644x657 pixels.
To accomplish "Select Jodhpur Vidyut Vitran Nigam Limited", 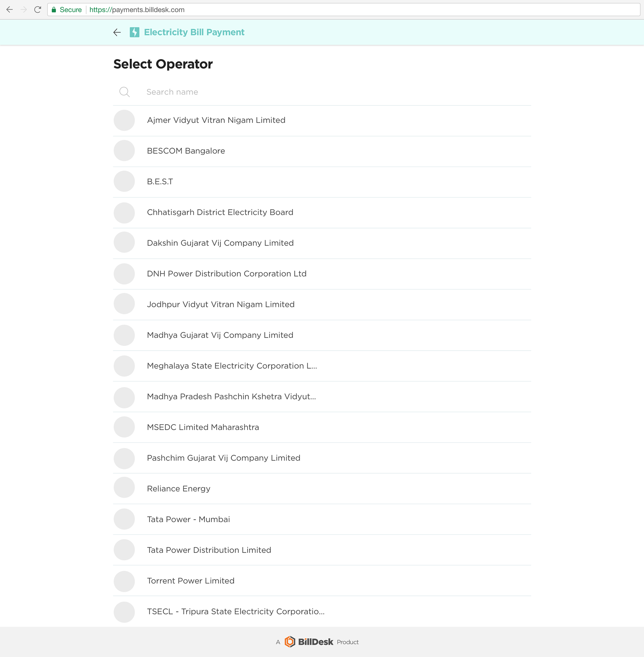I will [x=322, y=305].
